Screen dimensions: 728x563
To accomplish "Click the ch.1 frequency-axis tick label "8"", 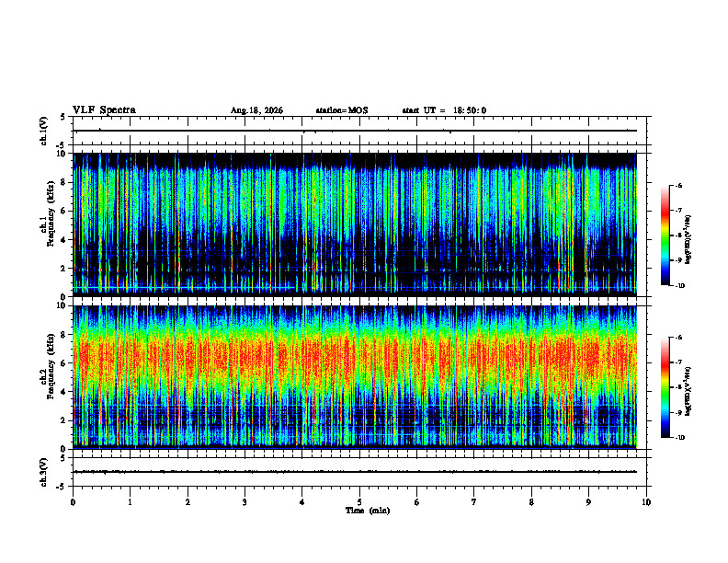I will (63, 182).
